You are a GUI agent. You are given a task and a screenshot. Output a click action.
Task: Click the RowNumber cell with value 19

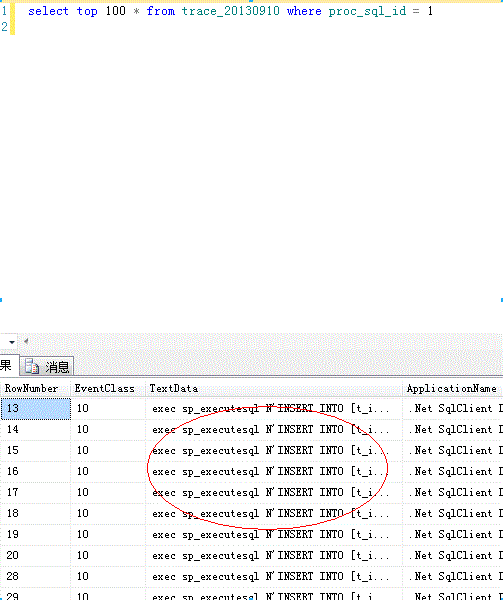pos(35,535)
